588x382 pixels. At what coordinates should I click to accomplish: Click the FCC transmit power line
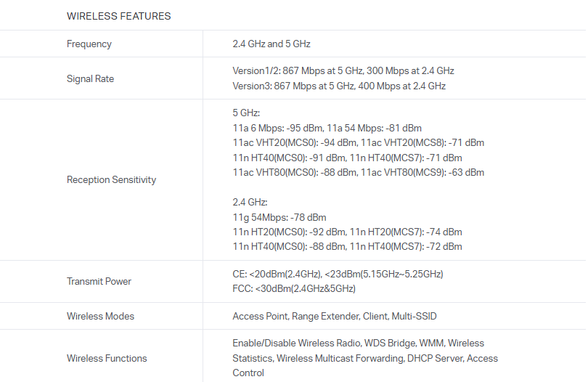pos(293,288)
